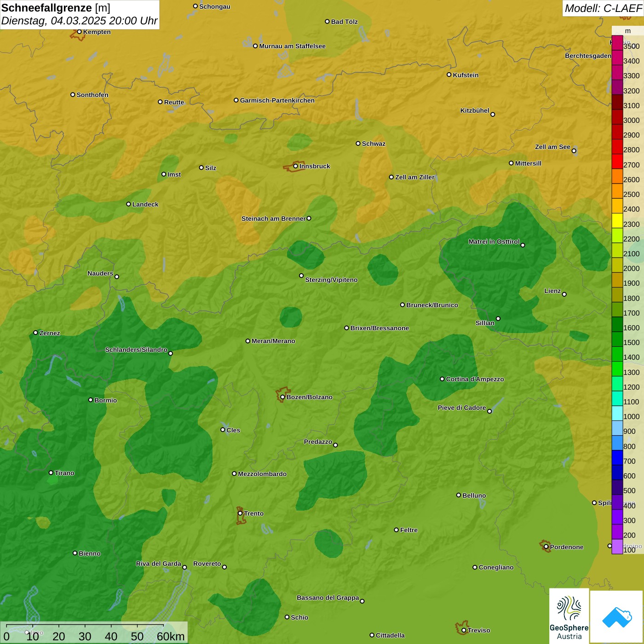Click the date 'Dienstag, 04.03.2025 20:00 Uhr'

click(79, 21)
